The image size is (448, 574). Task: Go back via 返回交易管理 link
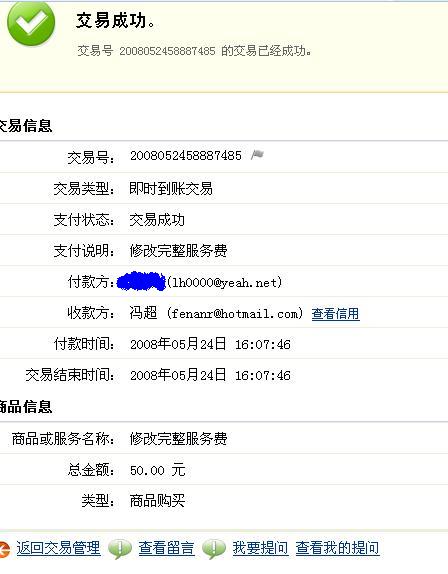coord(58,548)
